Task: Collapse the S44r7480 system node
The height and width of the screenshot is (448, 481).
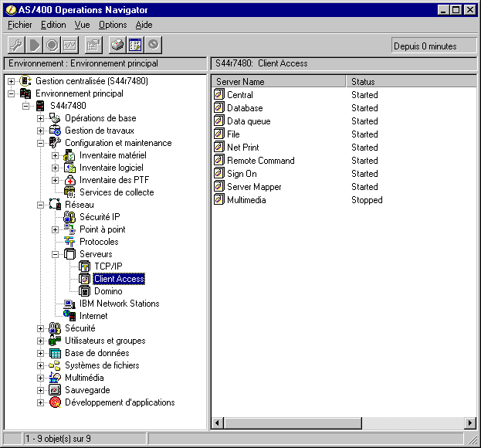Action: (25, 106)
